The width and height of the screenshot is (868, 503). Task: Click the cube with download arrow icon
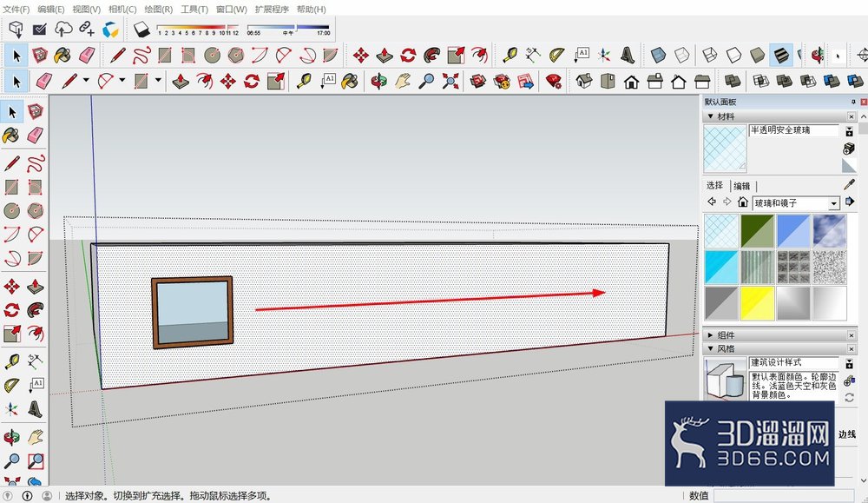(x=16, y=30)
